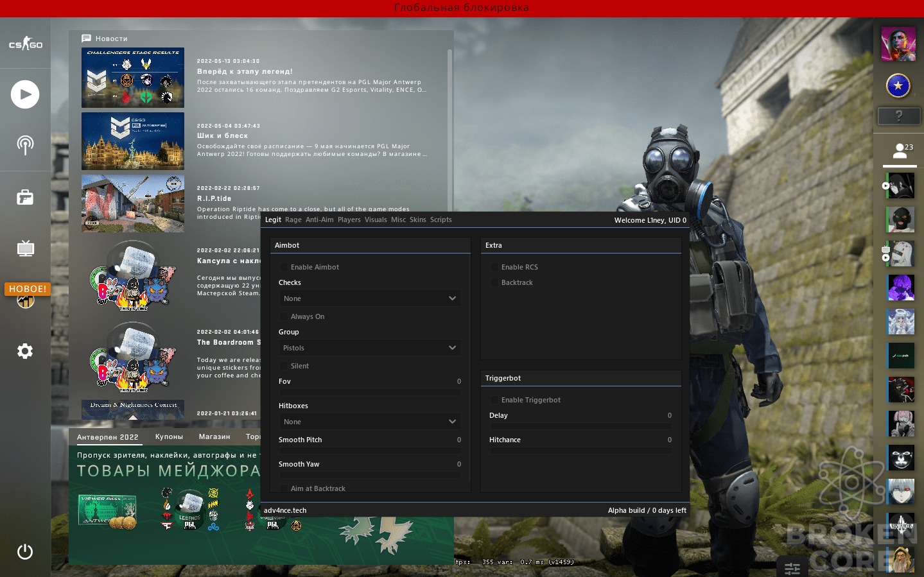Expand the Checks dropdown

pos(370,298)
